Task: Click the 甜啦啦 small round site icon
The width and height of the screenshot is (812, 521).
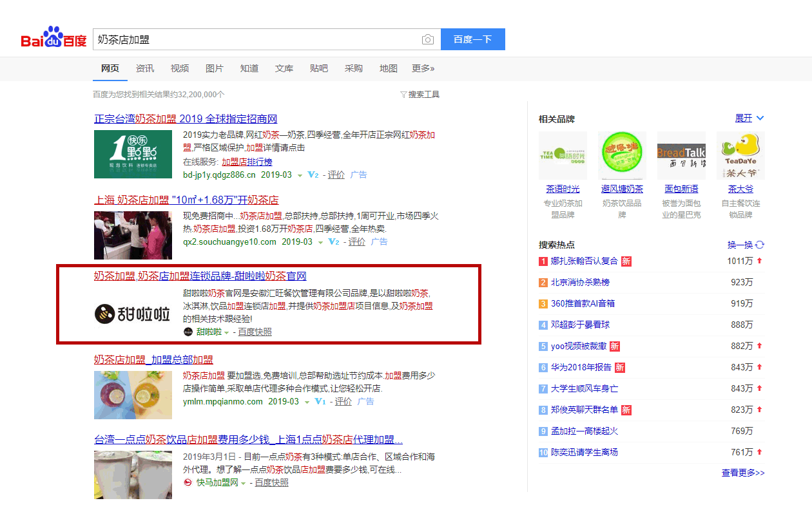Action: coord(188,332)
